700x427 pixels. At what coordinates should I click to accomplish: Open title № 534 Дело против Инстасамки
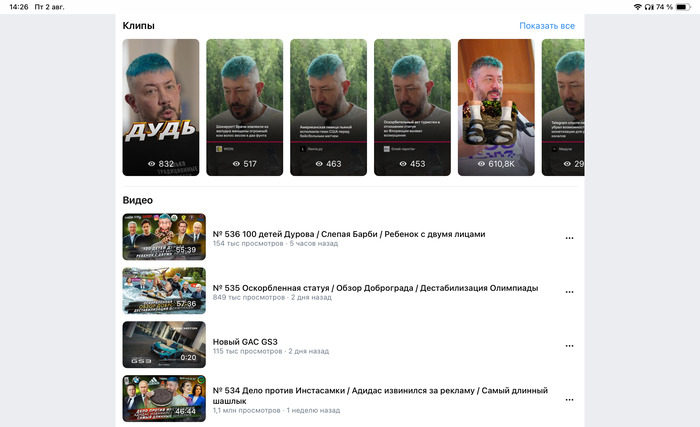click(380, 396)
